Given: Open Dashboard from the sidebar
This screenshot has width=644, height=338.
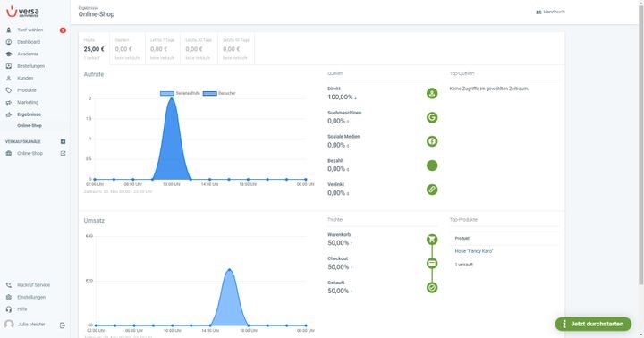Looking at the screenshot, I should click(29, 42).
